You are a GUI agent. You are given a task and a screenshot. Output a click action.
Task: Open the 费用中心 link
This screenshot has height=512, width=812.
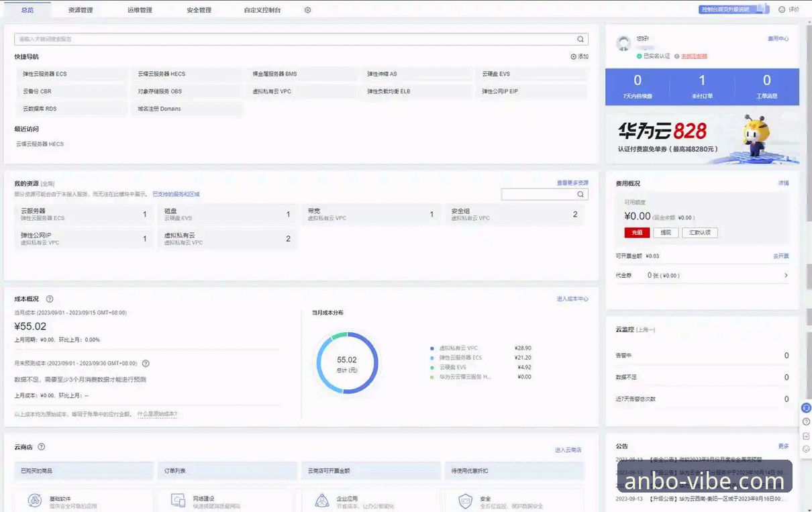[778, 39]
